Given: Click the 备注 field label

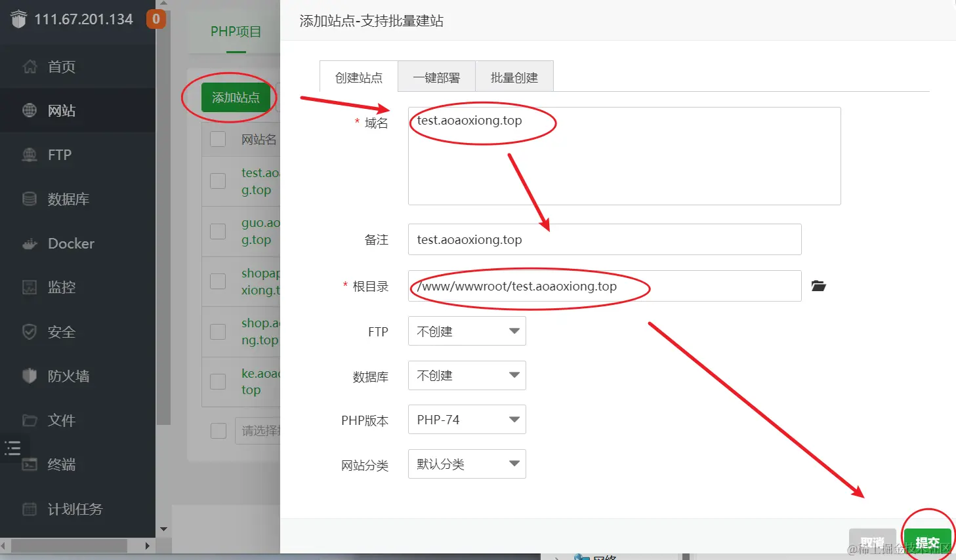Looking at the screenshot, I should [377, 239].
